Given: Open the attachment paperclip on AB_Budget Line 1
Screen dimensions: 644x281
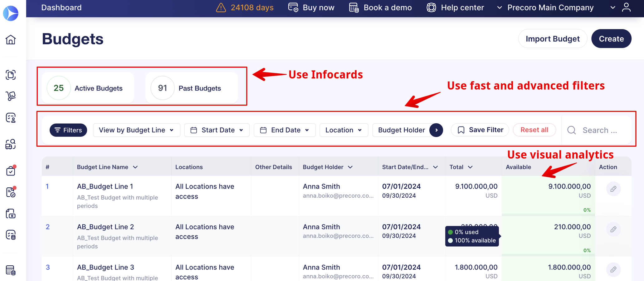Looking at the screenshot, I should pyautogui.click(x=613, y=189).
